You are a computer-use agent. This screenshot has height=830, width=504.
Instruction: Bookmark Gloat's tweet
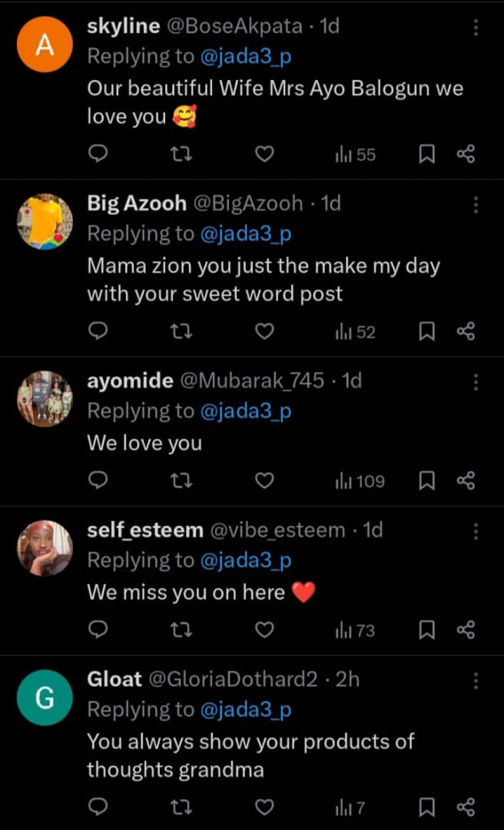427,807
